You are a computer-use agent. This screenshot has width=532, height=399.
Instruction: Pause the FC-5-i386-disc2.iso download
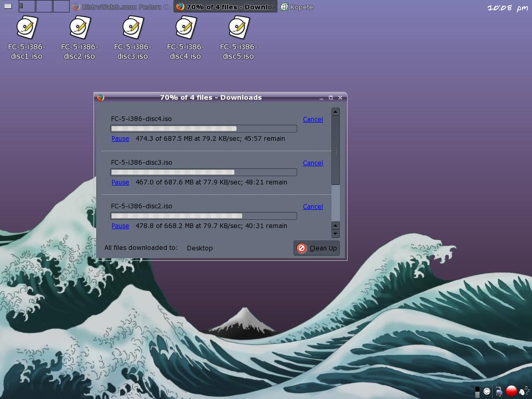121,225
